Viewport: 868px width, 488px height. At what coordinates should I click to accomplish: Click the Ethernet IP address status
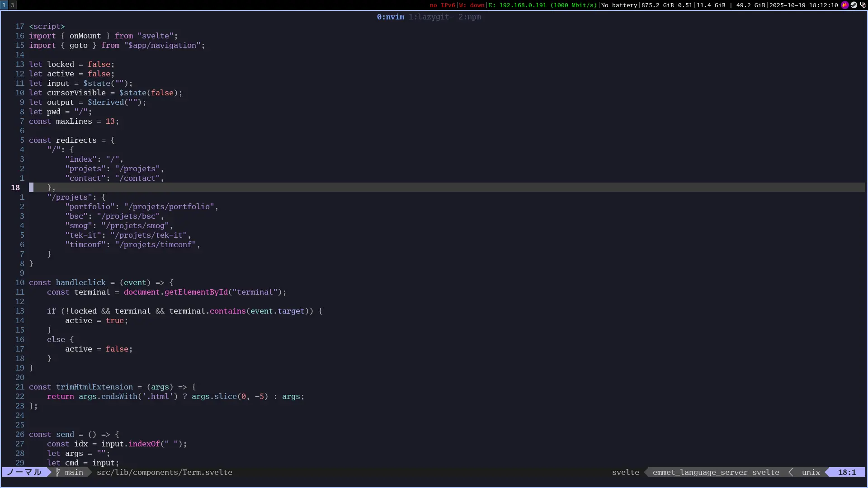tap(542, 5)
